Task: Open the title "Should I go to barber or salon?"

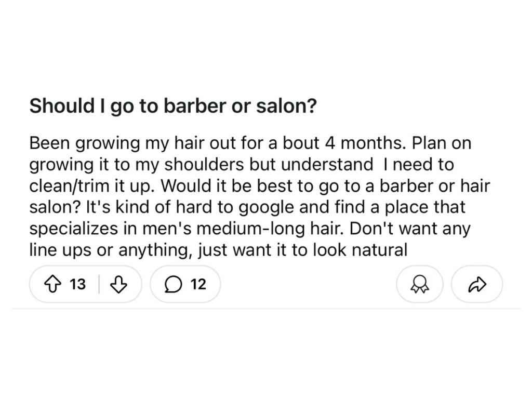Action: (x=172, y=107)
